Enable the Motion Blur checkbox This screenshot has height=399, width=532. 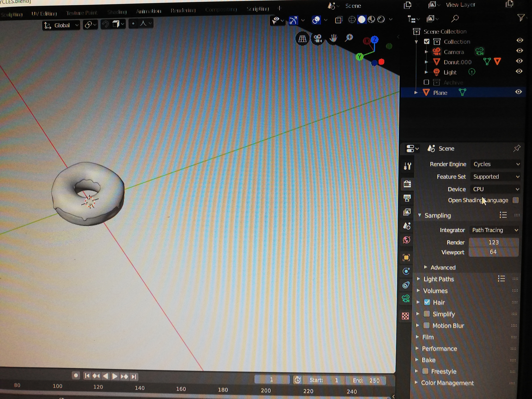[x=426, y=325]
